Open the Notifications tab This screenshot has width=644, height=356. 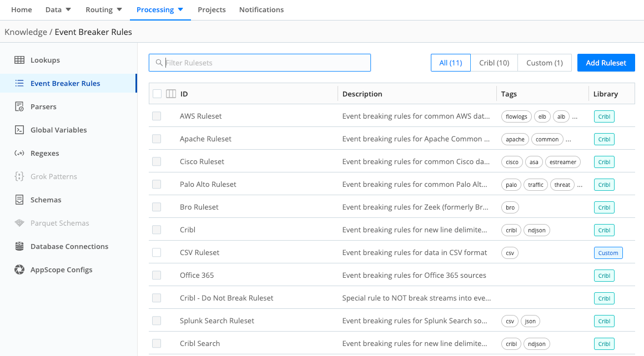click(x=261, y=9)
